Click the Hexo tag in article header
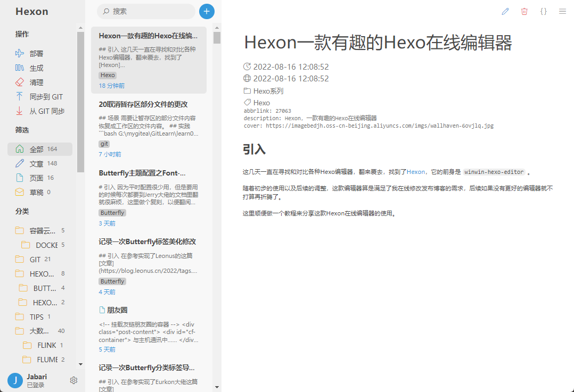 [261, 103]
